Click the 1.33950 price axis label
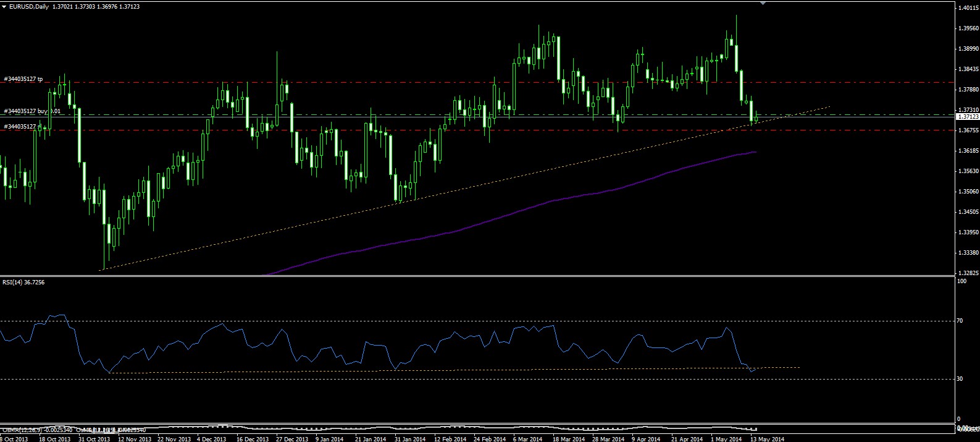 [967, 232]
